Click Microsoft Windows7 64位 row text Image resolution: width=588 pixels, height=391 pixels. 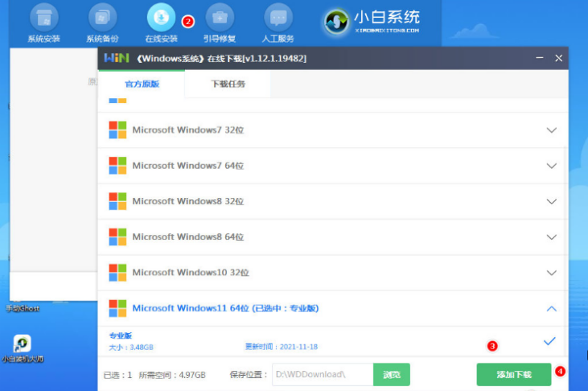pyautogui.click(x=188, y=166)
